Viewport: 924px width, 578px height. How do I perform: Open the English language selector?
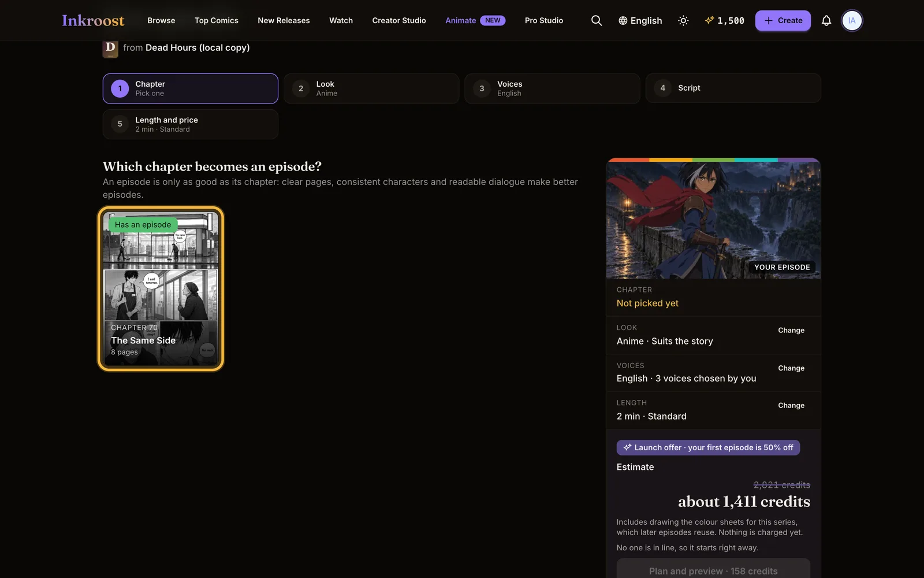point(640,21)
